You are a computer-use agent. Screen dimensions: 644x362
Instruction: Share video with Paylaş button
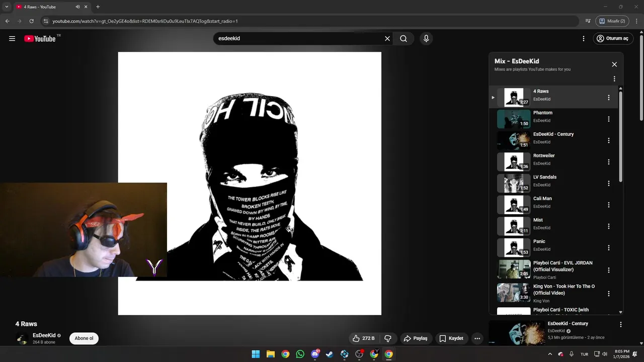[x=416, y=338]
